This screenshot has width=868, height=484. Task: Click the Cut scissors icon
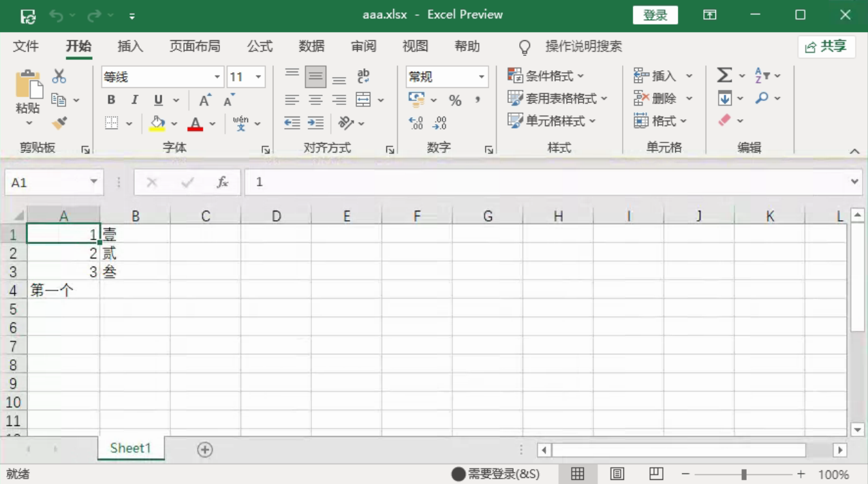59,76
